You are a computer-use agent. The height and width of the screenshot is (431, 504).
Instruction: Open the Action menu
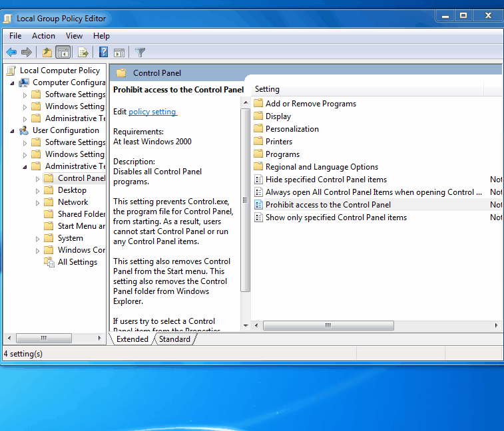[43, 36]
